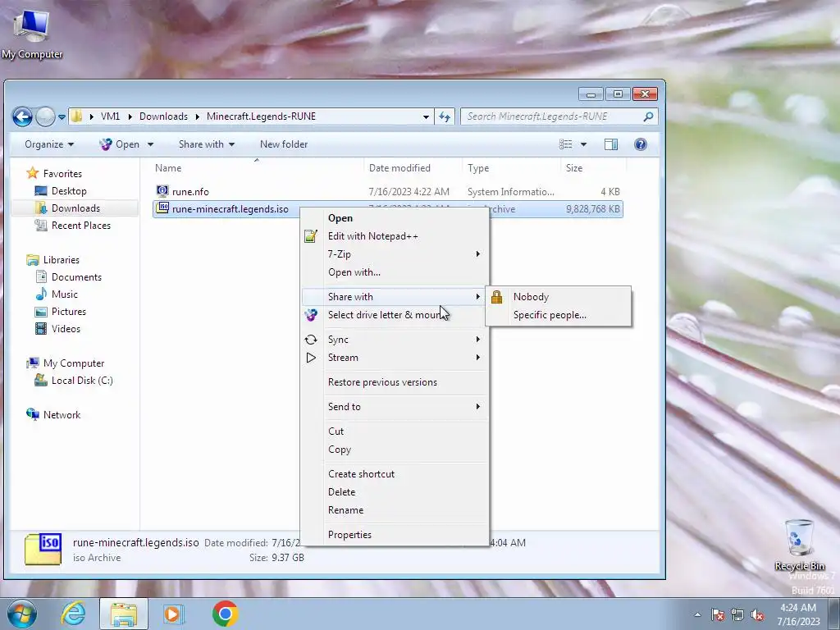Select Favorites in the navigation pane

62,174
